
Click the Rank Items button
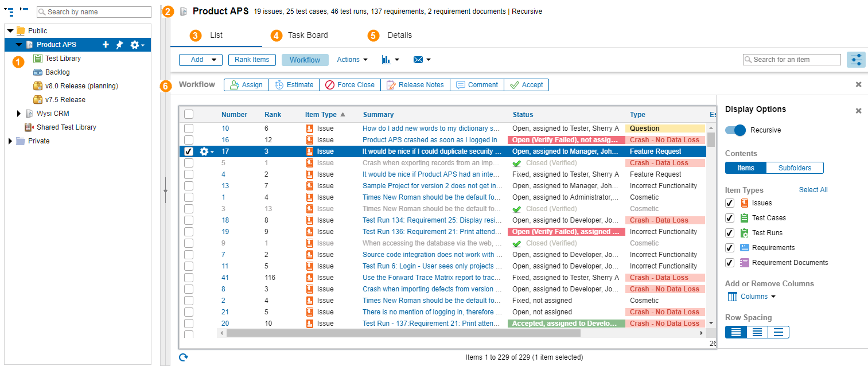pos(252,60)
